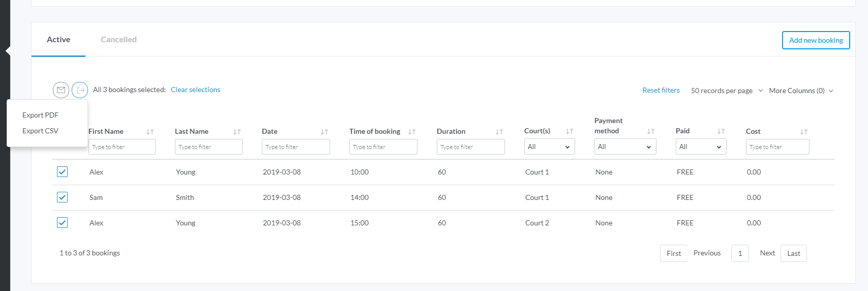Viewport: 868px width, 291px height.
Task: Sort by Cost column arrows
Action: [x=804, y=132]
